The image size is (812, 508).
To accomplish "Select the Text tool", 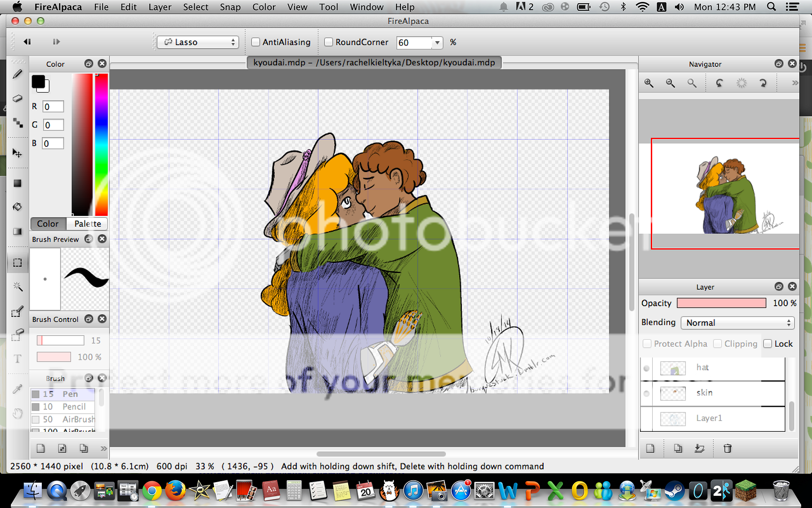I will click(17, 359).
